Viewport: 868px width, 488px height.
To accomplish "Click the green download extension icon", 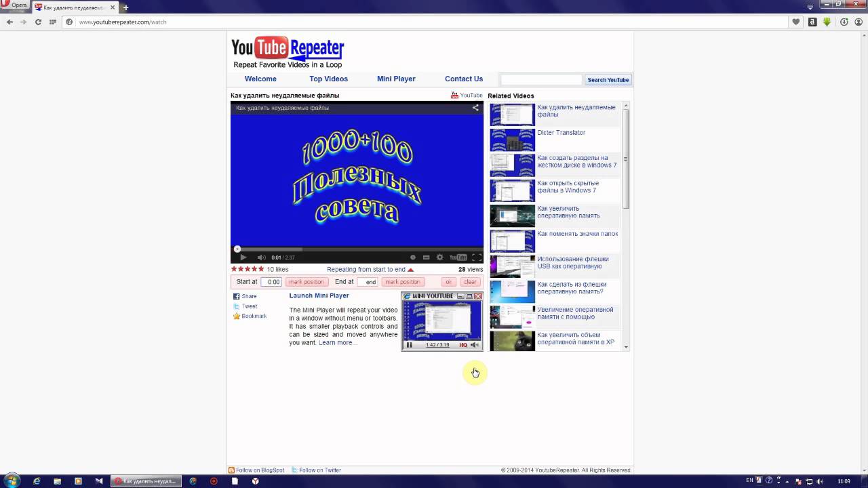I will coord(827,22).
